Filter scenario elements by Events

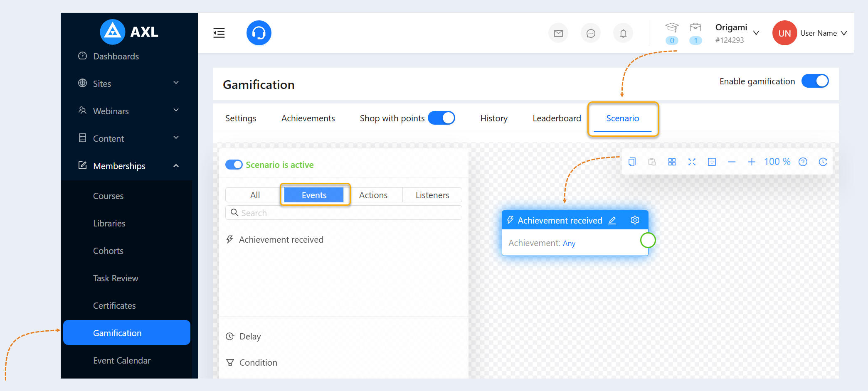tap(314, 195)
